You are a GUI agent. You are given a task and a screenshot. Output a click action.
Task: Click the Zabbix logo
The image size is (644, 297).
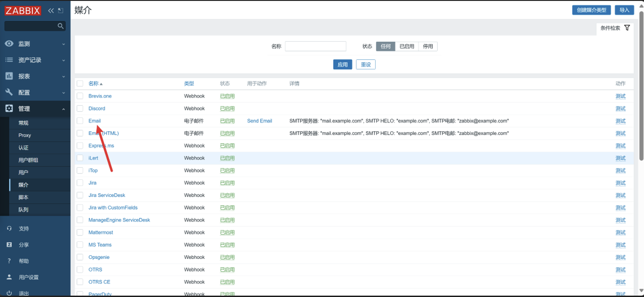pos(23,11)
